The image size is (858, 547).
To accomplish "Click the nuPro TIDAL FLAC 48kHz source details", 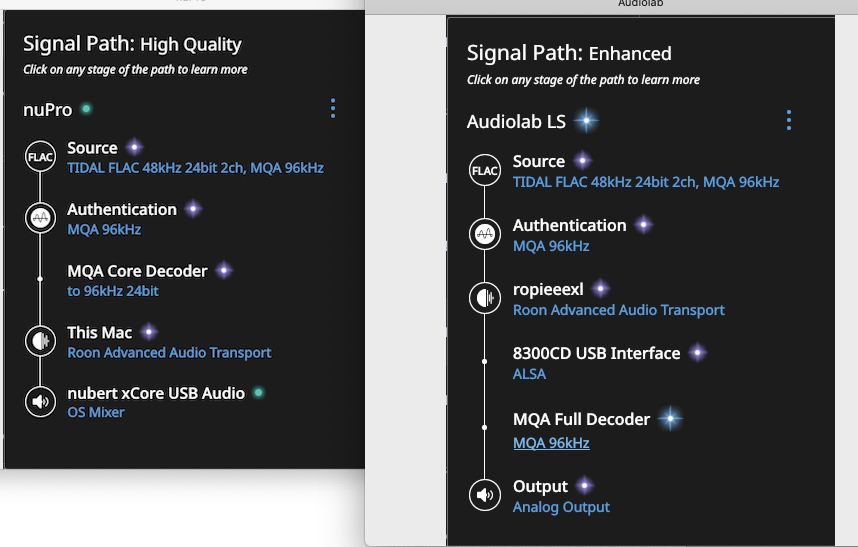I will tap(195, 168).
